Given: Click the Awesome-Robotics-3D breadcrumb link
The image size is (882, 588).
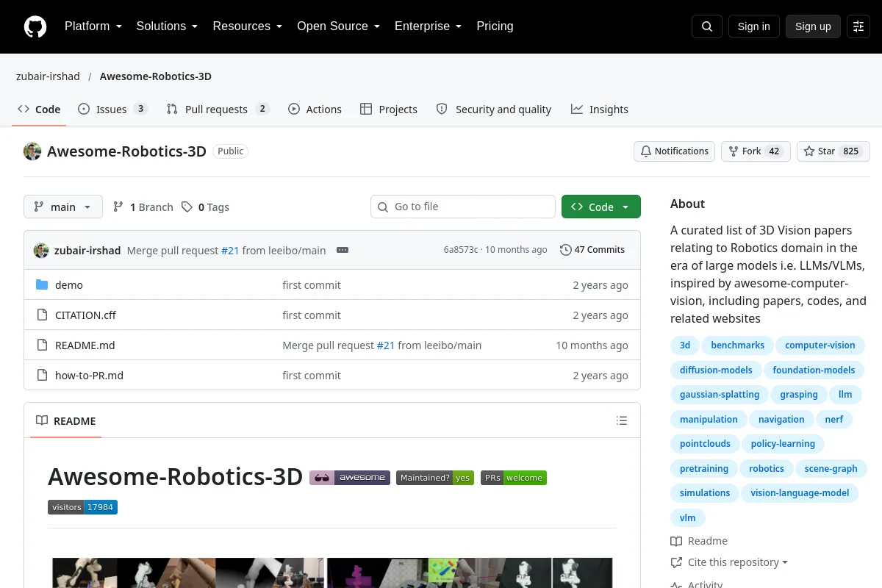Looking at the screenshot, I should (156, 76).
